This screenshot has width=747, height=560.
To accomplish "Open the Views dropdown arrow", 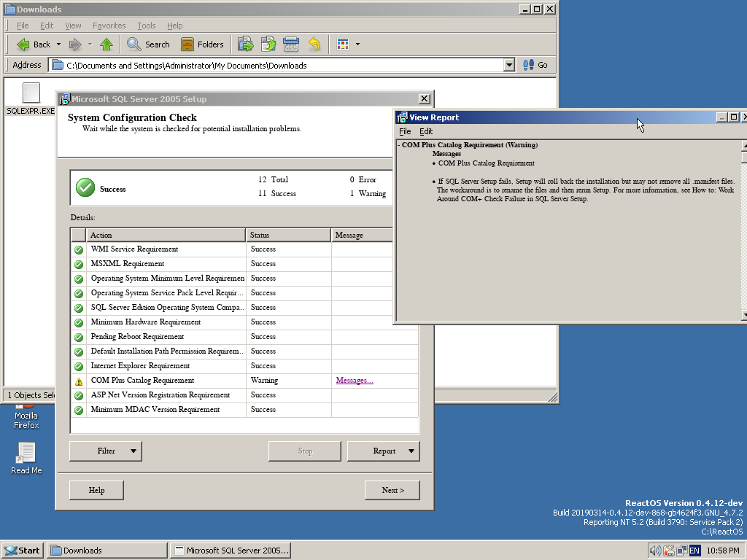I will (x=357, y=44).
